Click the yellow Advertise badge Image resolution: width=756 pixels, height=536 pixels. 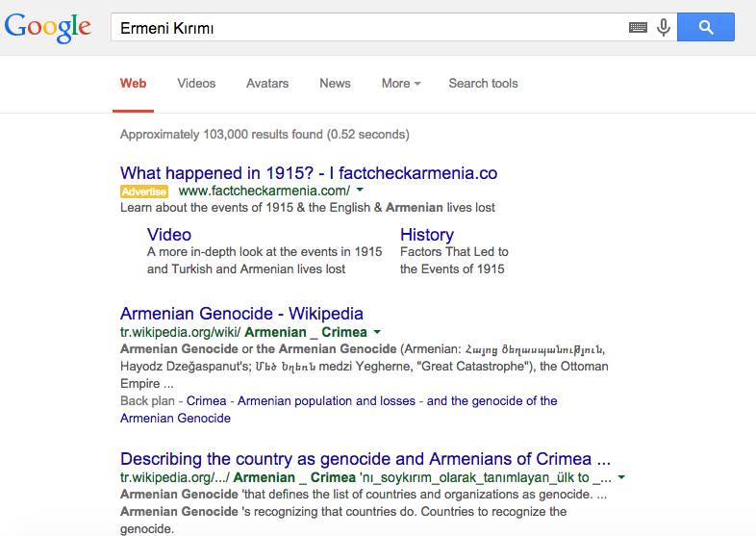coord(144,191)
